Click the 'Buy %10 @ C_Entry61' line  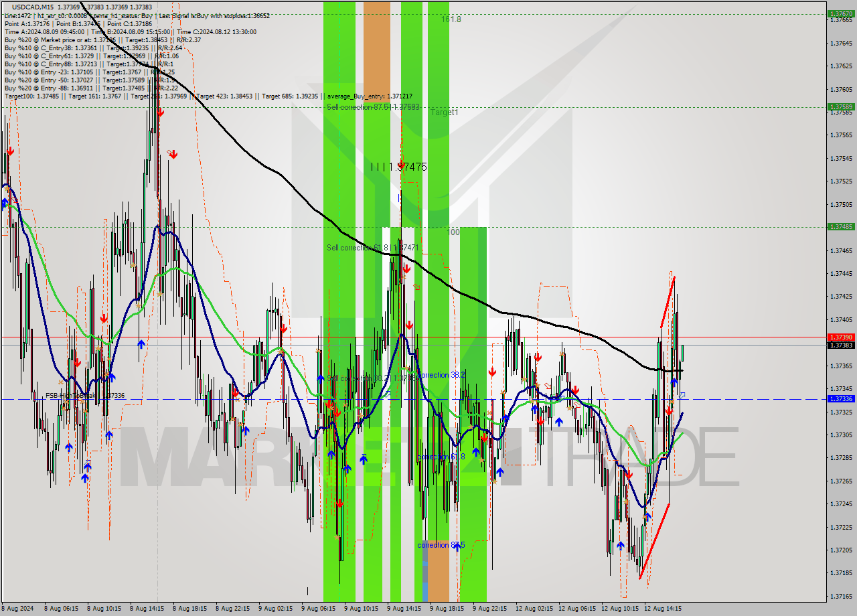tap(92, 56)
